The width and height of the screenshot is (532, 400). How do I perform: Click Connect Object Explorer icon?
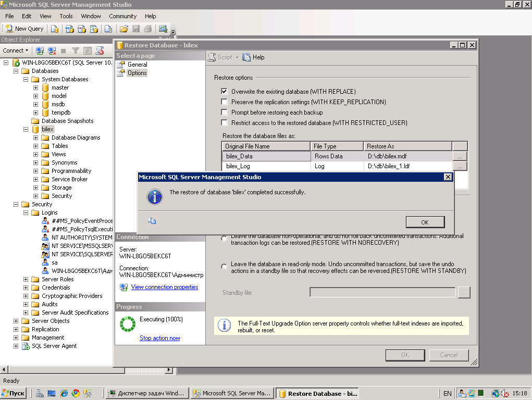point(40,51)
